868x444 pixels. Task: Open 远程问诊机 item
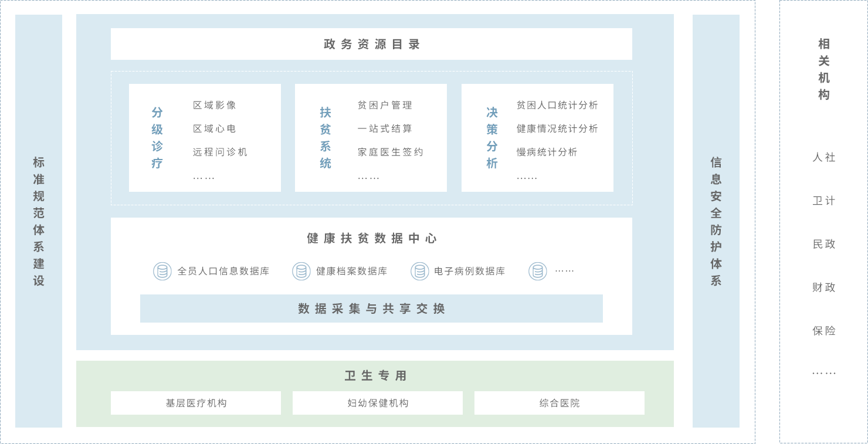tap(221, 152)
